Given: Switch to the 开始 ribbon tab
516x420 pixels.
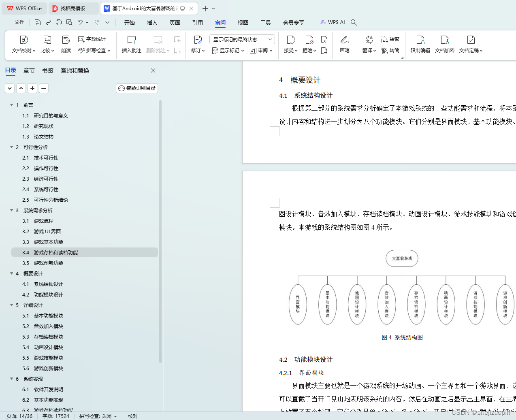Looking at the screenshot, I should (130, 23).
